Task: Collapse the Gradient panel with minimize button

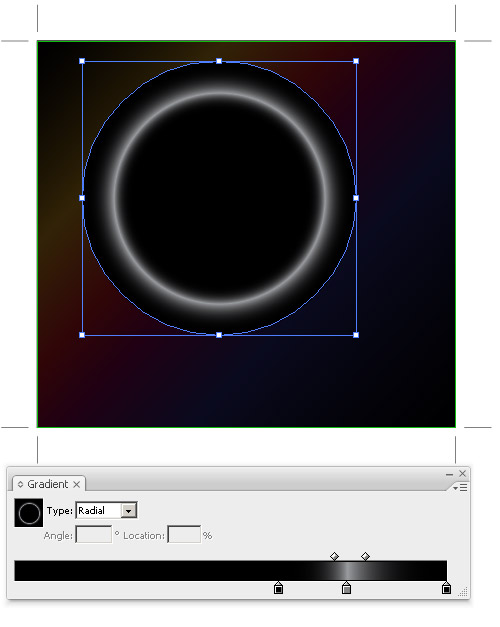Action: 450,474
